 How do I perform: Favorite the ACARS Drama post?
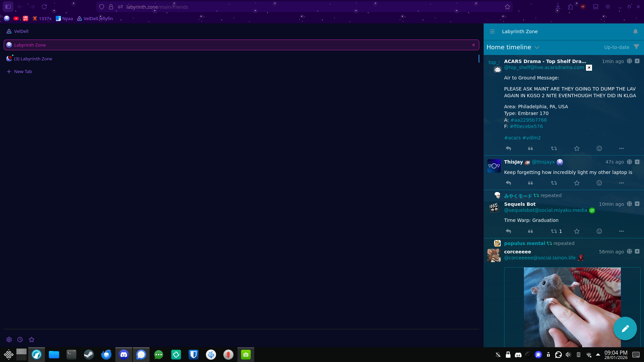pos(577,148)
